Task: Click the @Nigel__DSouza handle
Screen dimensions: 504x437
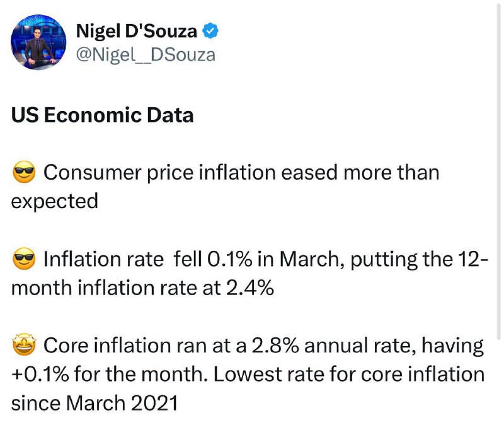Action: point(146,55)
